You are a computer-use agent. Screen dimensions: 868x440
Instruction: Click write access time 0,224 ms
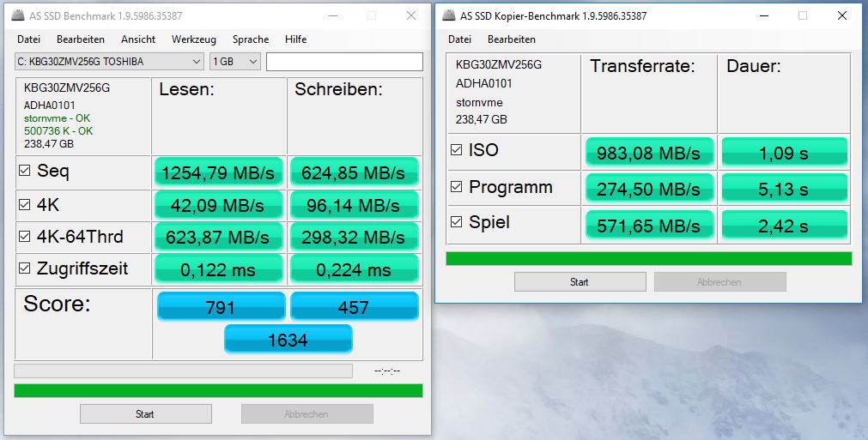[354, 269]
